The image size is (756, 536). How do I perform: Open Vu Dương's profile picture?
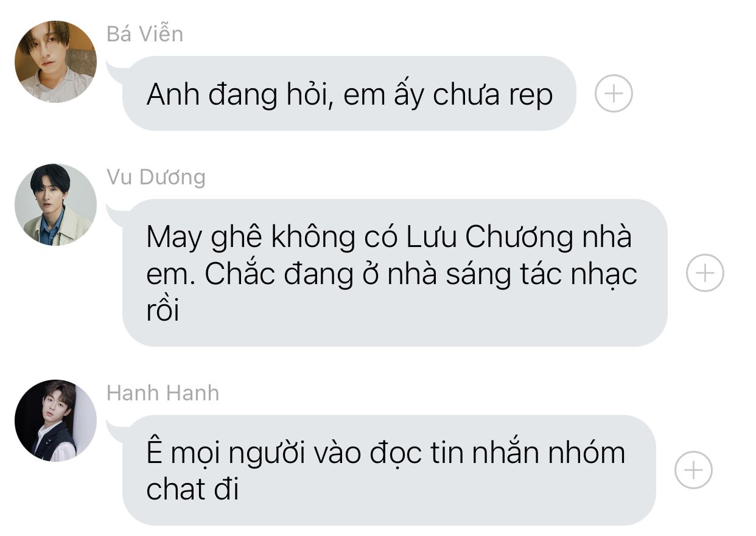coord(55,204)
